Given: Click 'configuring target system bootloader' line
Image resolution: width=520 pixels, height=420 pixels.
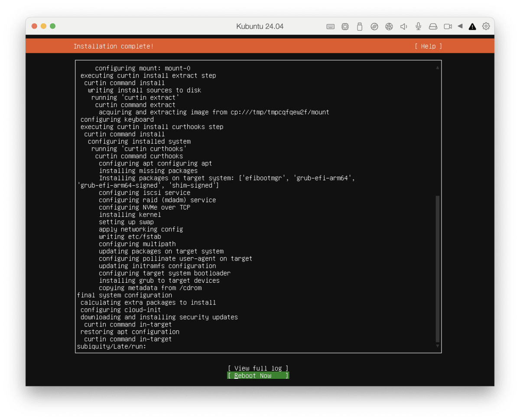Looking at the screenshot, I should 165,273.
